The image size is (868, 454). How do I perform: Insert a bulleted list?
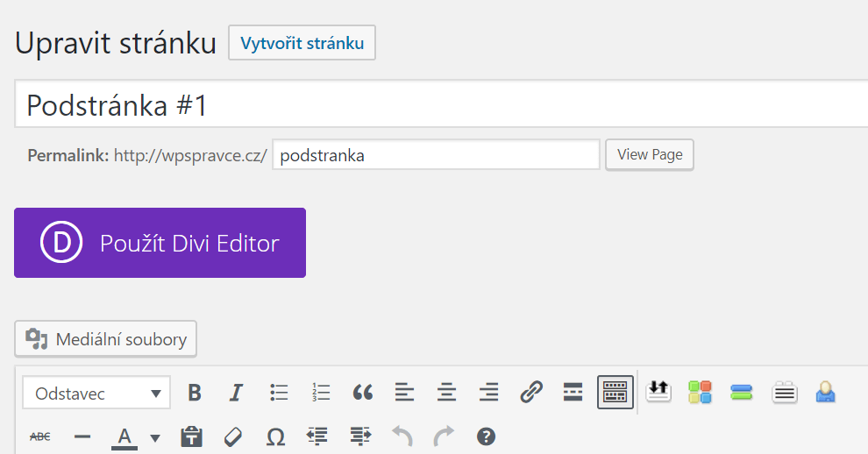279,393
